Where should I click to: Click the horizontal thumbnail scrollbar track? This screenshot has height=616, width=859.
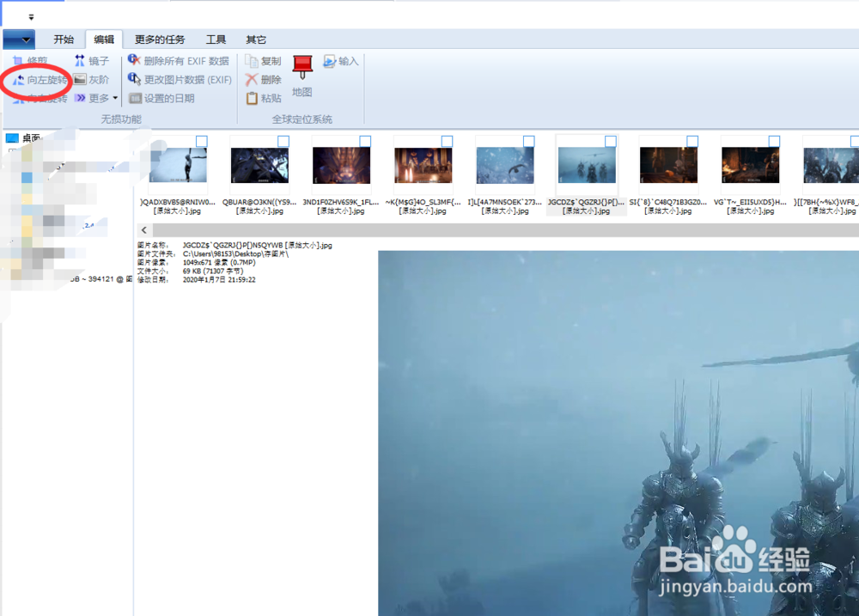click(x=505, y=230)
